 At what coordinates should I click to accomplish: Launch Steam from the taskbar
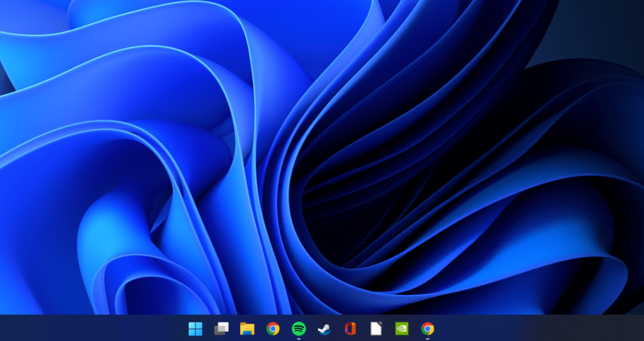[324, 329]
